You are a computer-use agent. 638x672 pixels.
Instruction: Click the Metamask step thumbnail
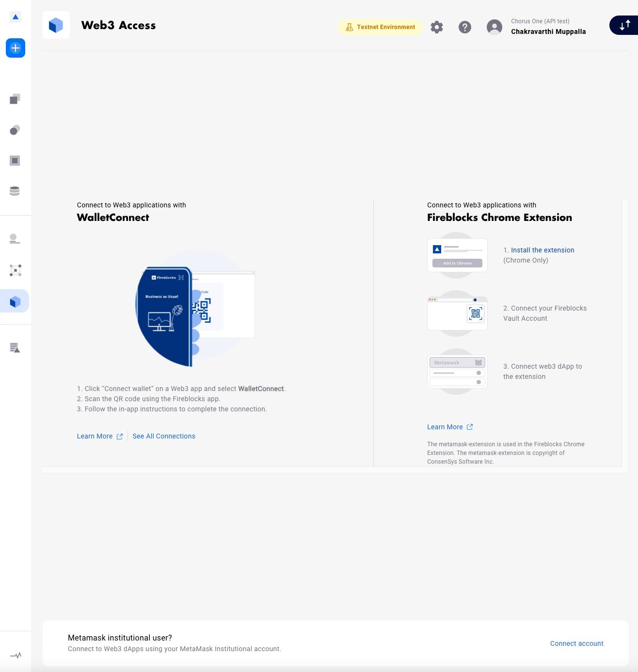point(457,372)
